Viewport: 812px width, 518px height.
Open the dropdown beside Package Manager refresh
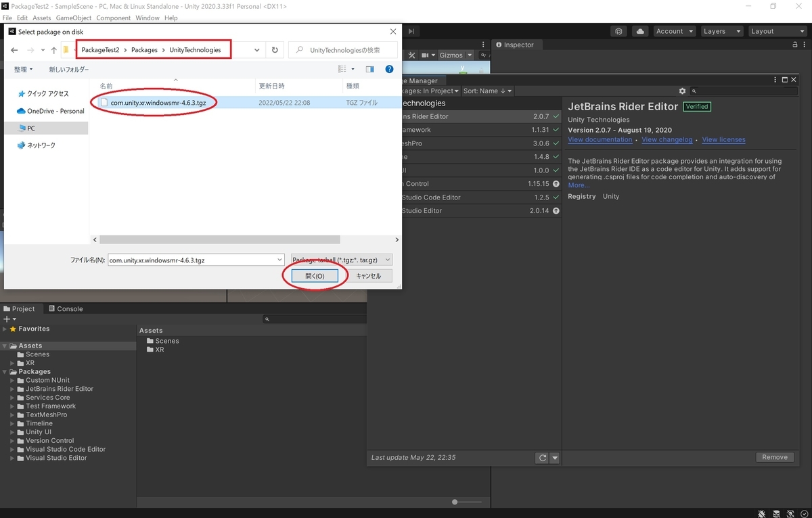(555, 458)
